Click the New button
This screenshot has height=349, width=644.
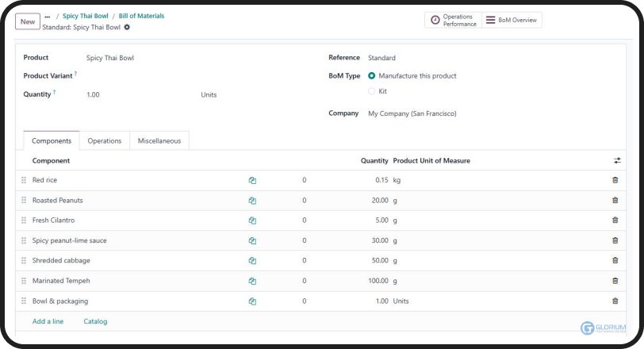click(x=28, y=21)
